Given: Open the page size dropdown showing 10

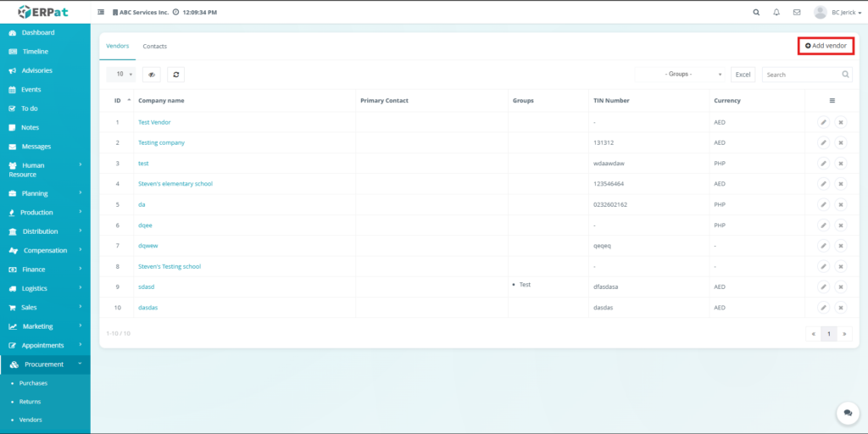Looking at the screenshot, I should point(120,75).
